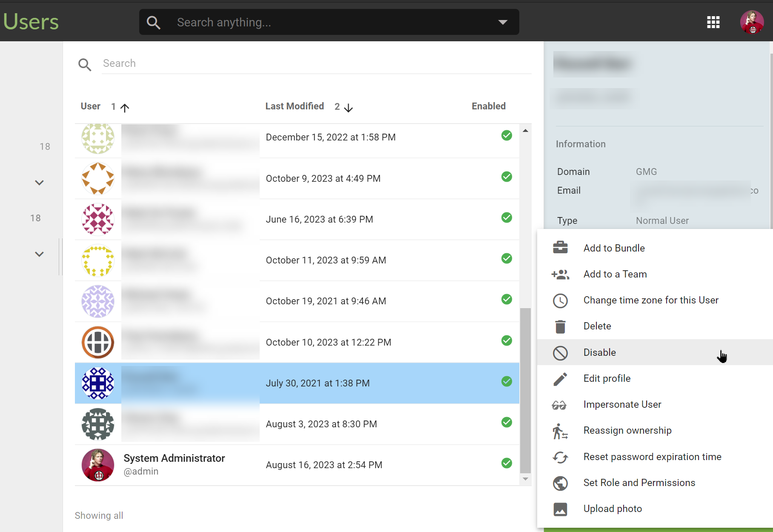Viewport: 773px width, 532px height.
Task: Select Reset password expiration time
Action: (655, 457)
